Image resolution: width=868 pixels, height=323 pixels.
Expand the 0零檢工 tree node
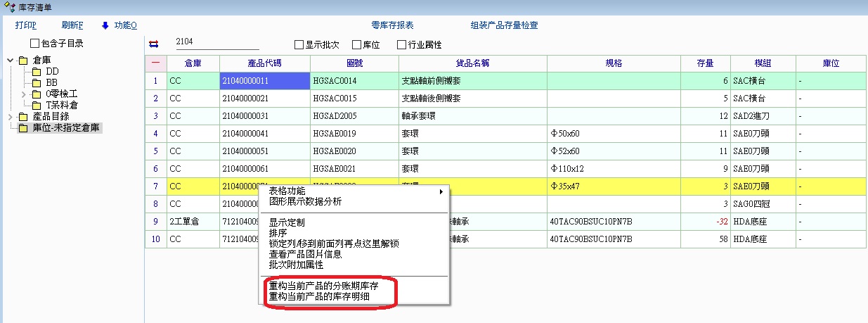pyautogui.click(x=23, y=94)
